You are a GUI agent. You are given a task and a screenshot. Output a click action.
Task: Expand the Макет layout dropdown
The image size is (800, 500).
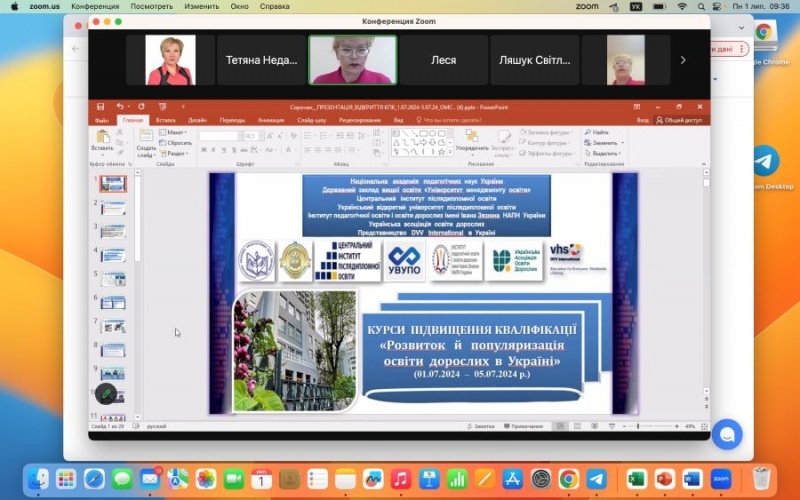pos(176,132)
